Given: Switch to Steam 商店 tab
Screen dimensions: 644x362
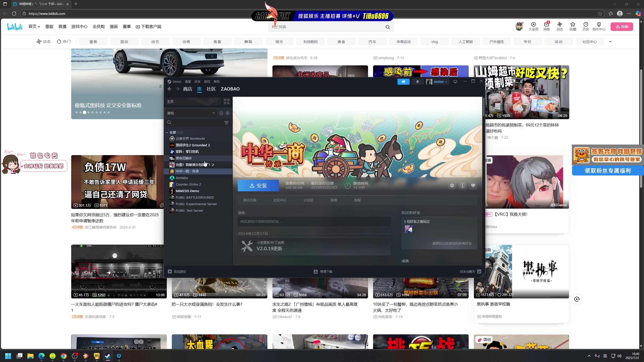Looking at the screenshot, I should (x=188, y=89).
